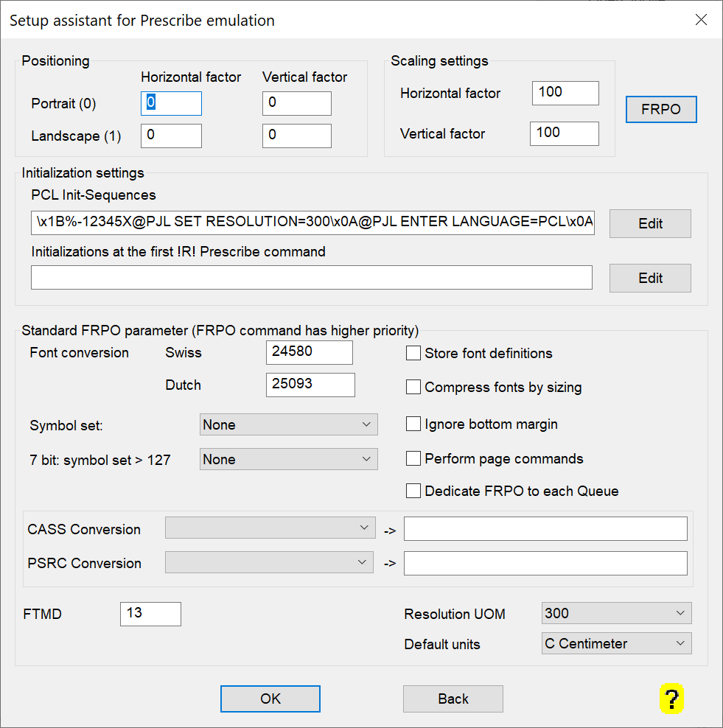Open the CASS Conversion dropdown

(x=270, y=528)
